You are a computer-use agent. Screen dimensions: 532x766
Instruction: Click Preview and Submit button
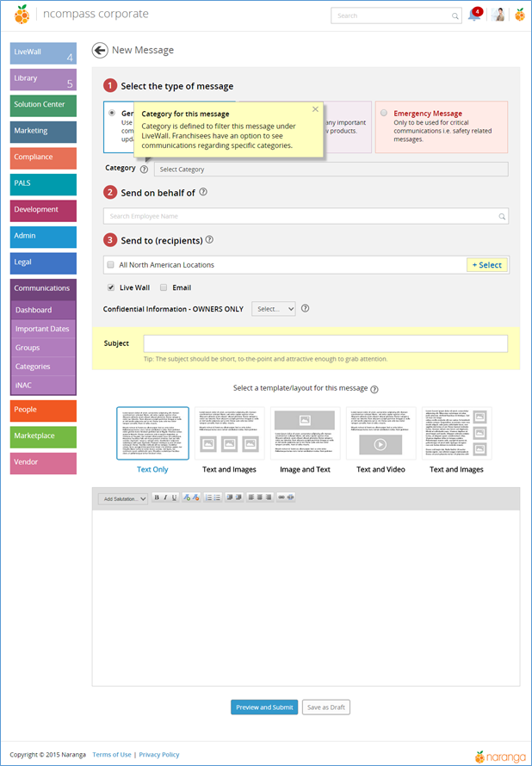coord(264,707)
